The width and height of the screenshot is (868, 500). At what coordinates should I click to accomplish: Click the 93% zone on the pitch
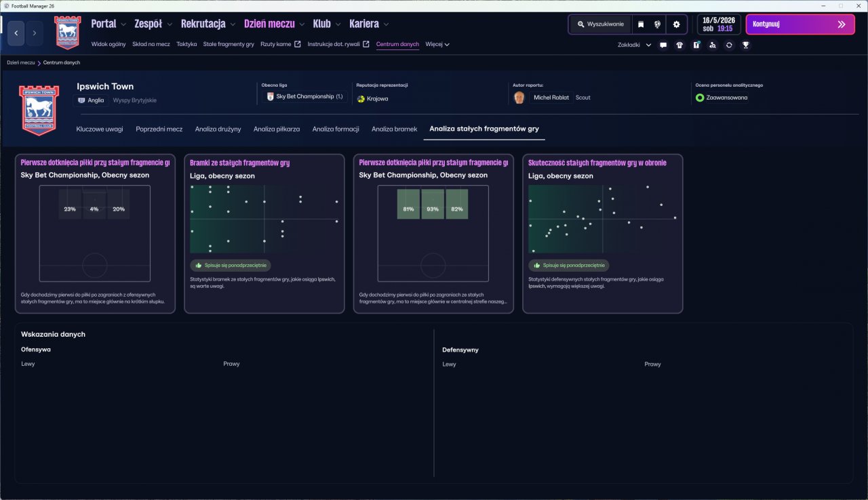click(433, 204)
